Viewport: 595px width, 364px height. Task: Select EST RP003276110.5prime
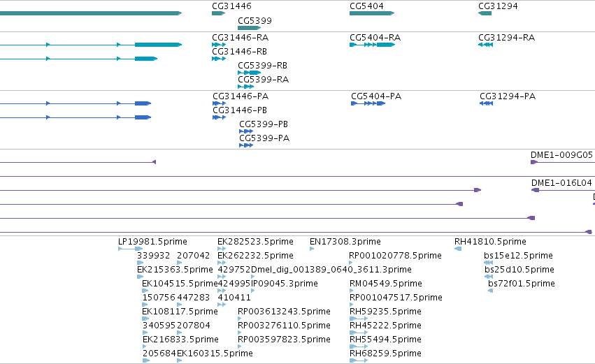pyautogui.click(x=239, y=333)
